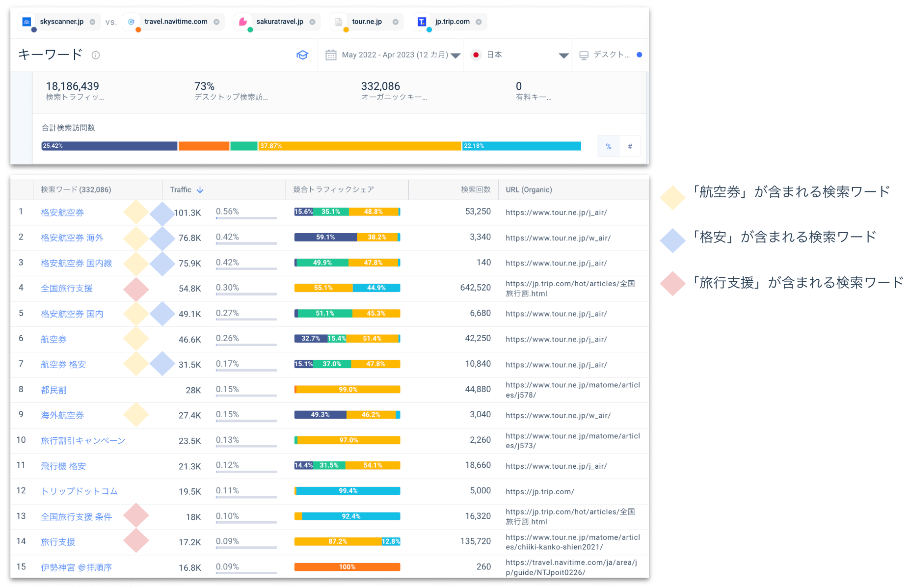Open the graduation cap learning icon
This screenshot has height=588, width=909.
(x=302, y=55)
